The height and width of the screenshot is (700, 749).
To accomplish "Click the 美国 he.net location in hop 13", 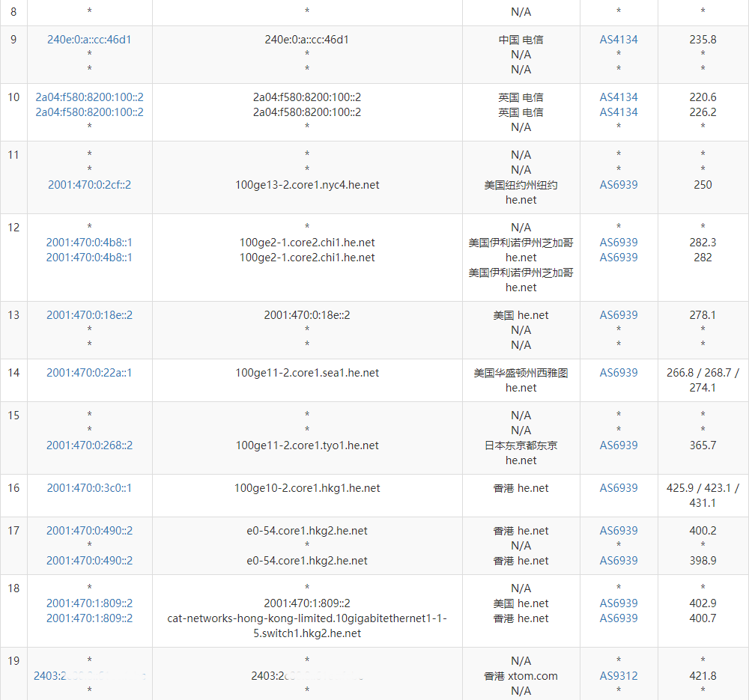I will [521, 315].
